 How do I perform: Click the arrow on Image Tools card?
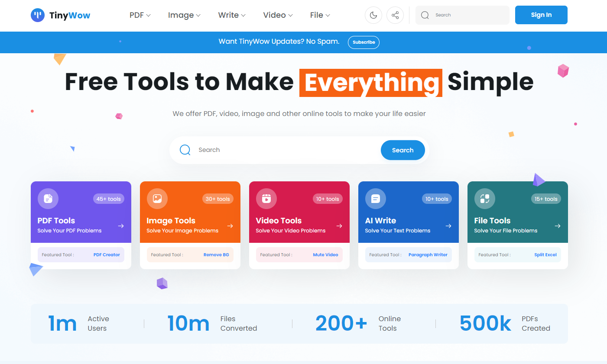click(230, 226)
